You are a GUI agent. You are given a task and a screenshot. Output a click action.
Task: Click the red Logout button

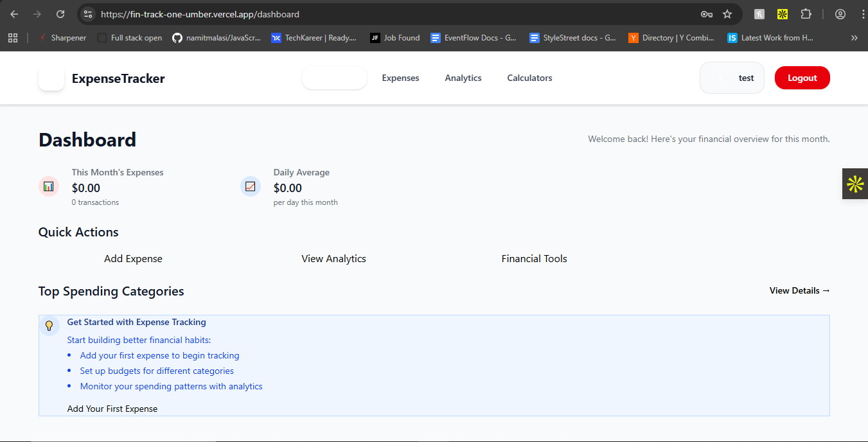click(x=802, y=78)
